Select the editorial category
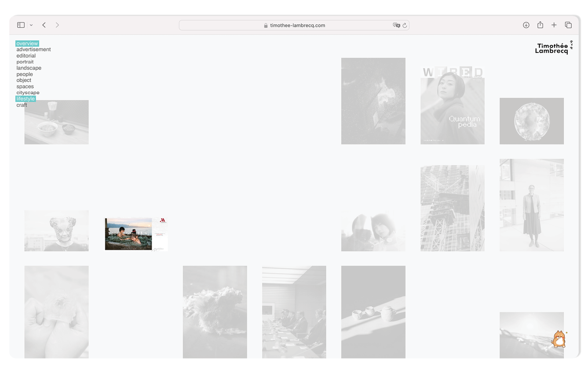The image size is (588, 374). tap(26, 55)
